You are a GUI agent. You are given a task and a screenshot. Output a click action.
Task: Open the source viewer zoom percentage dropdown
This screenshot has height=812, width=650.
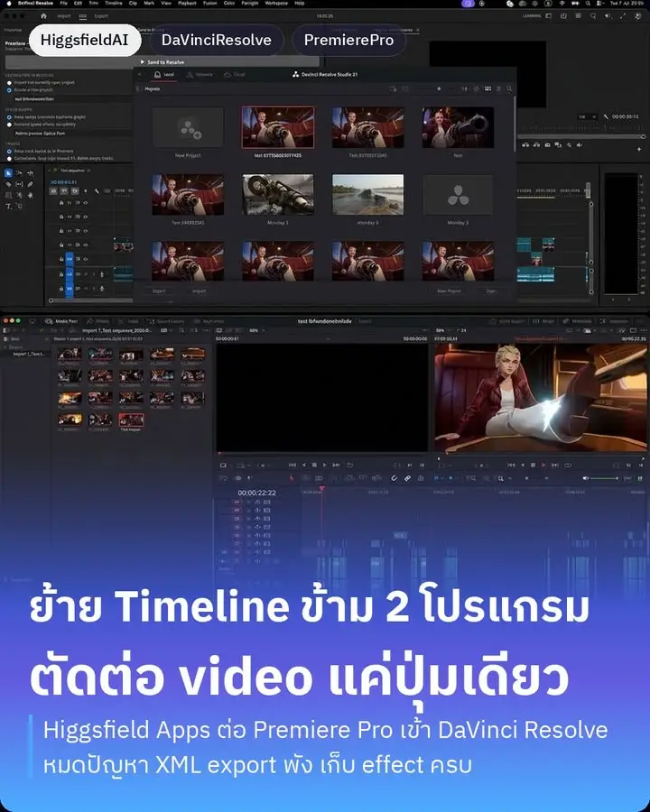click(257, 330)
